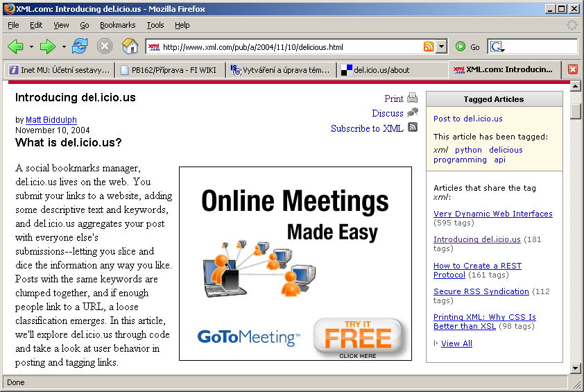Open How to Create a REST Protocol link
The image size is (584, 392).
pyautogui.click(x=477, y=270)
